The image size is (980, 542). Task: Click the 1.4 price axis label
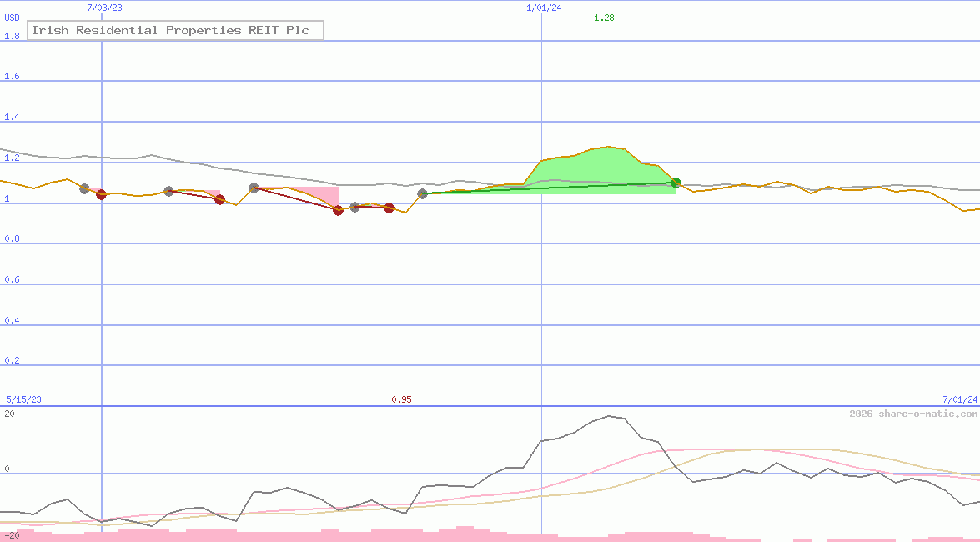pos(12,117)
